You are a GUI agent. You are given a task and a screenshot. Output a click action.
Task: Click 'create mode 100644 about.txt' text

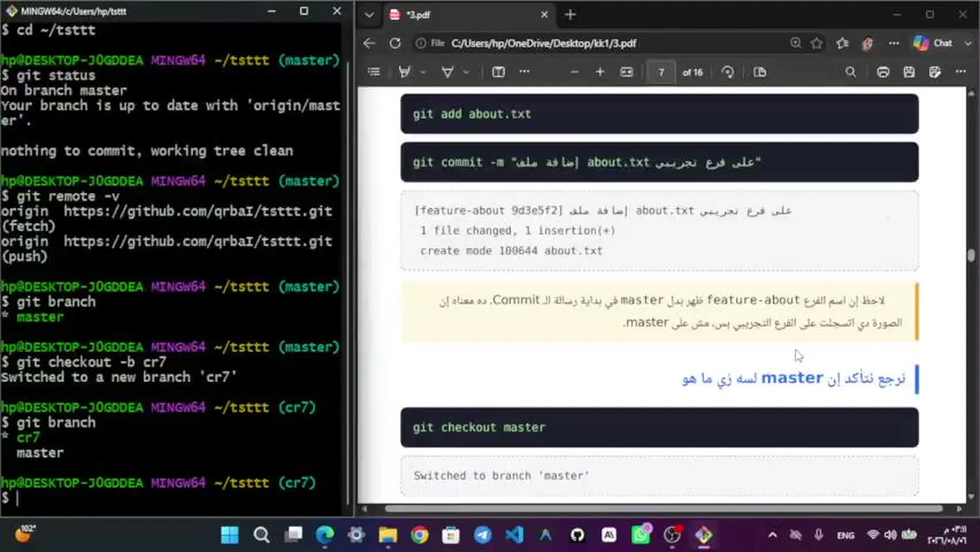coord(511,250)
